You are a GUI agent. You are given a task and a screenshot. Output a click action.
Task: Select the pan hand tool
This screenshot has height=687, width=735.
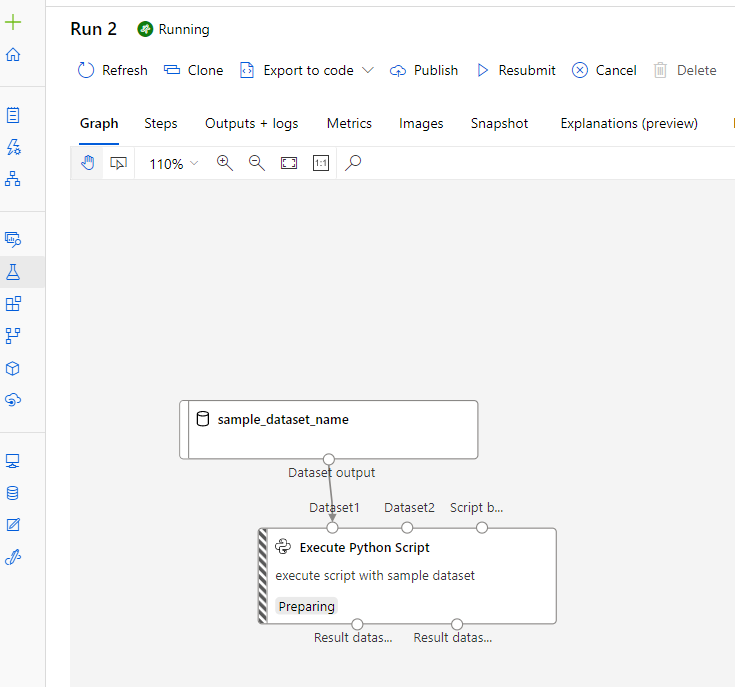point(87,163)
